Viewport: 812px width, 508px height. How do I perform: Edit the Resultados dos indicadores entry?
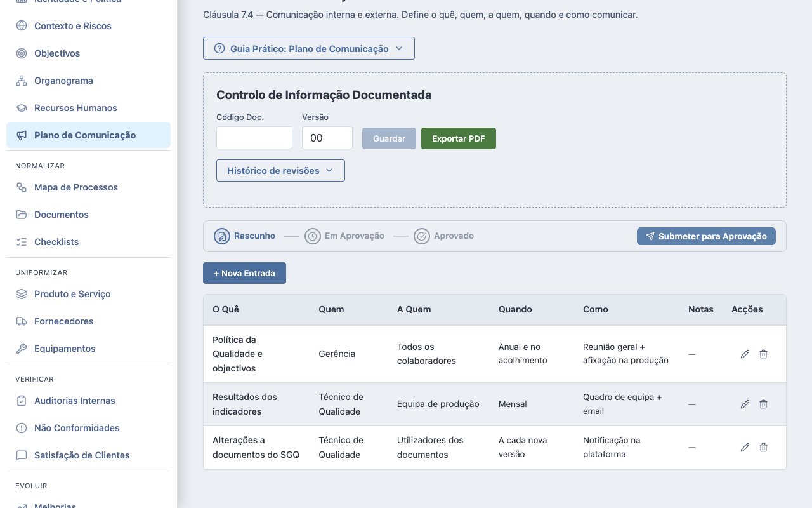(x=745, y=404)
